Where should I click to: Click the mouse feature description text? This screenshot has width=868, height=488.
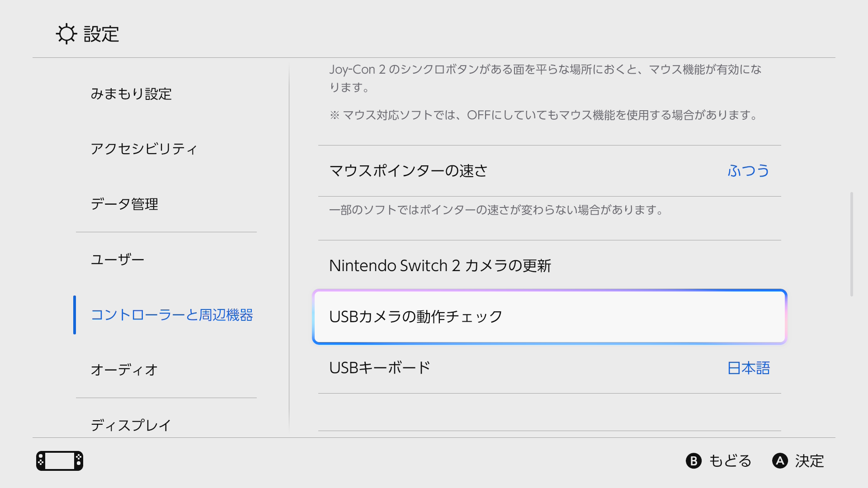[x=545, y=79]
